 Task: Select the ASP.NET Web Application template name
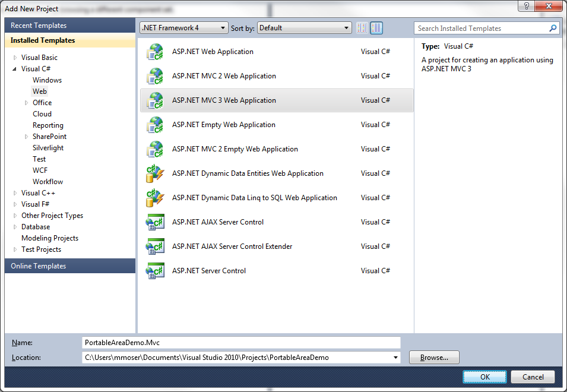pyautogui.click(x=213, y=52)
